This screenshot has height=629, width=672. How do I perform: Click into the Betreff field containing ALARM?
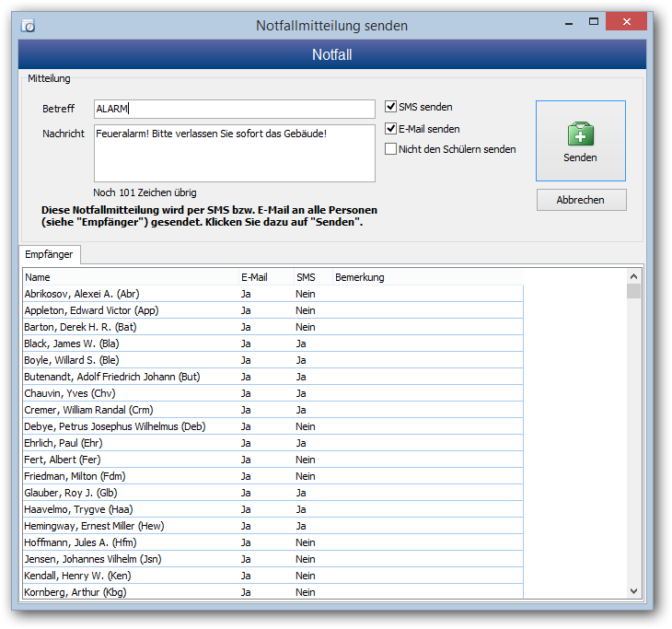(x=235, y=110)
